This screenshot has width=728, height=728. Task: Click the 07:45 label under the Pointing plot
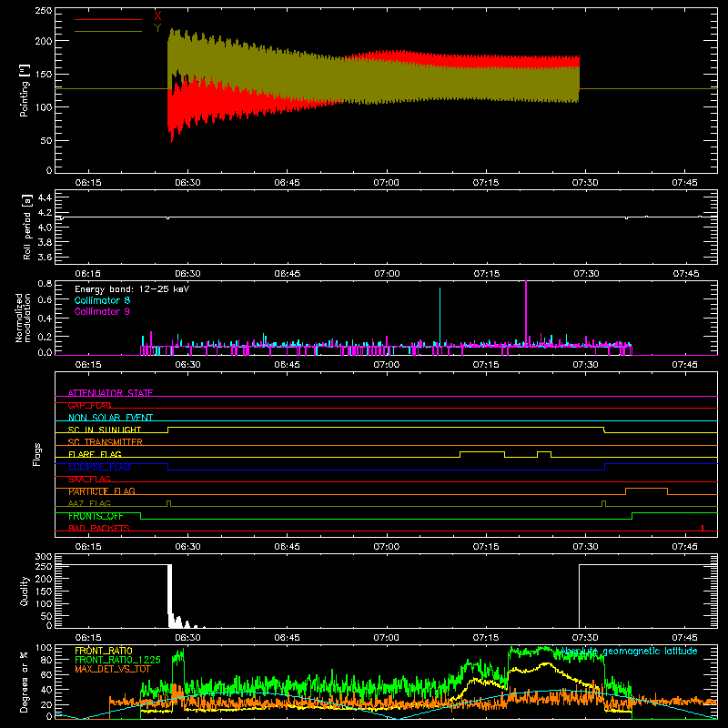[x=684, y=183]
